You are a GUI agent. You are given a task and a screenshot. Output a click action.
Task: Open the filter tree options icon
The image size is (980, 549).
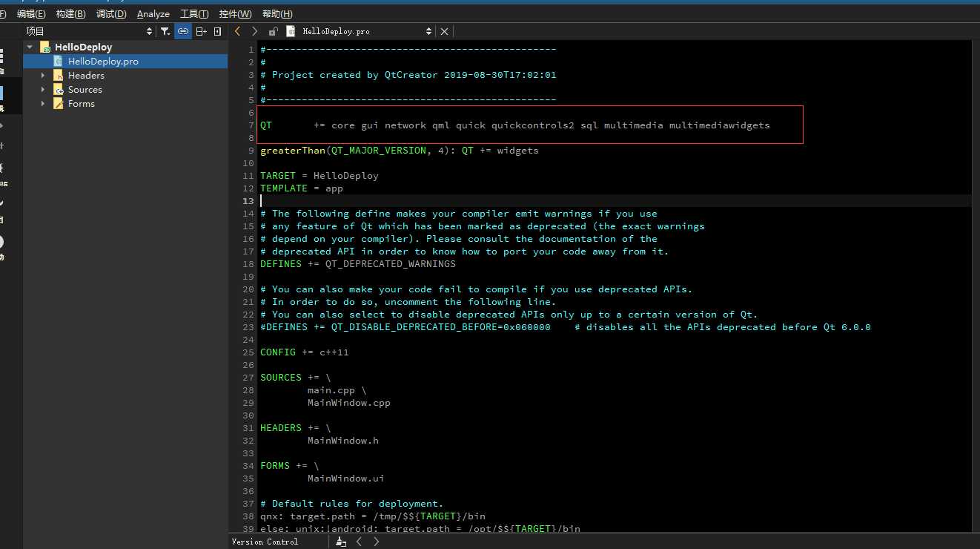tap(165, 31)
